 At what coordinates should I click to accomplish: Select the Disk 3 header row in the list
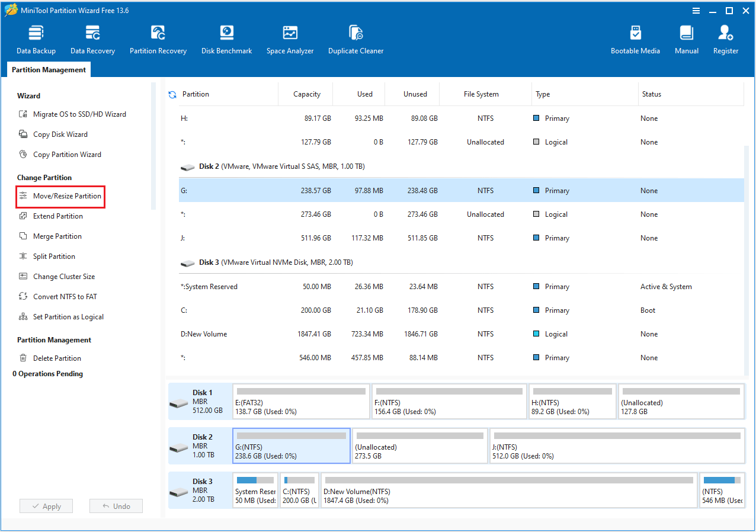(x=461, y=262)
